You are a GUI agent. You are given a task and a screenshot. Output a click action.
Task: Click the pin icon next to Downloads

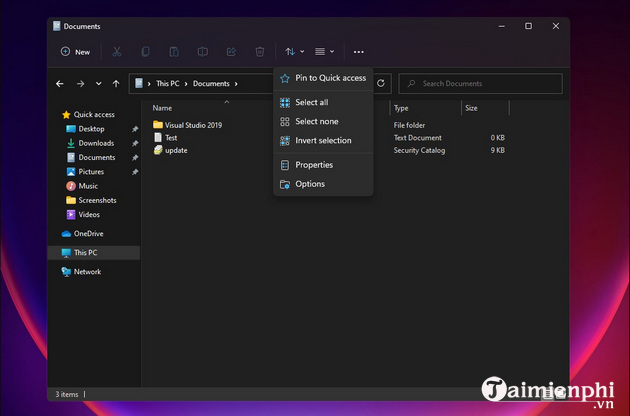pos(135,143)
